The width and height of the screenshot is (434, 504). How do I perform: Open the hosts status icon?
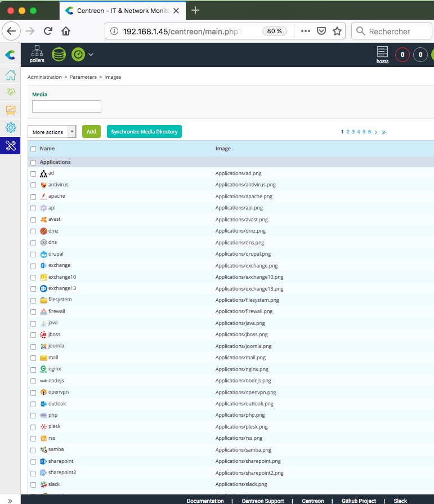point(382,54)
